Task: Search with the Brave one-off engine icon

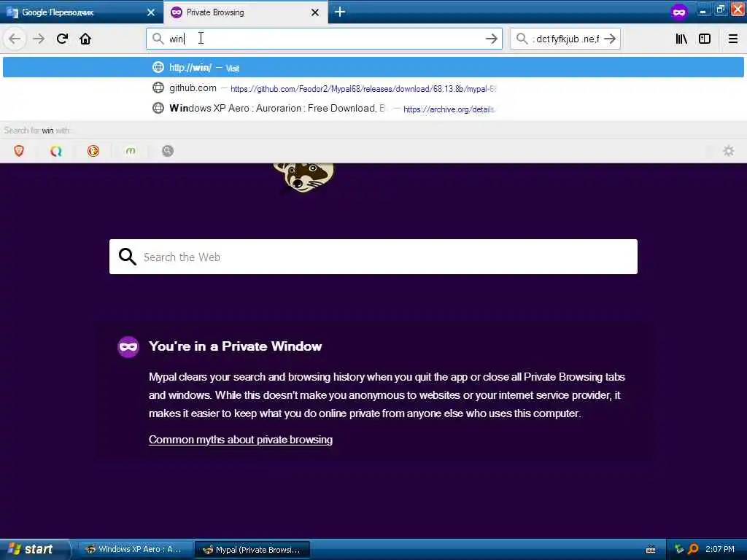Action: [19, 151]
